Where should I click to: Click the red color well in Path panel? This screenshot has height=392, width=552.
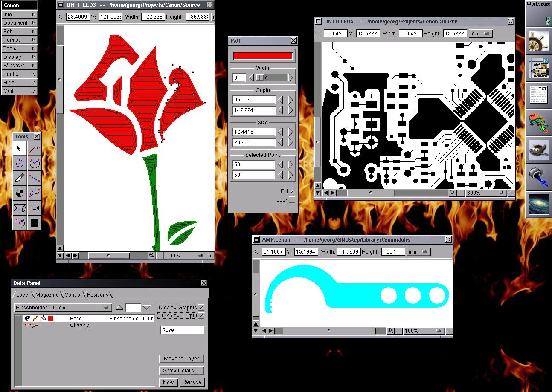(x=262, y=56)
